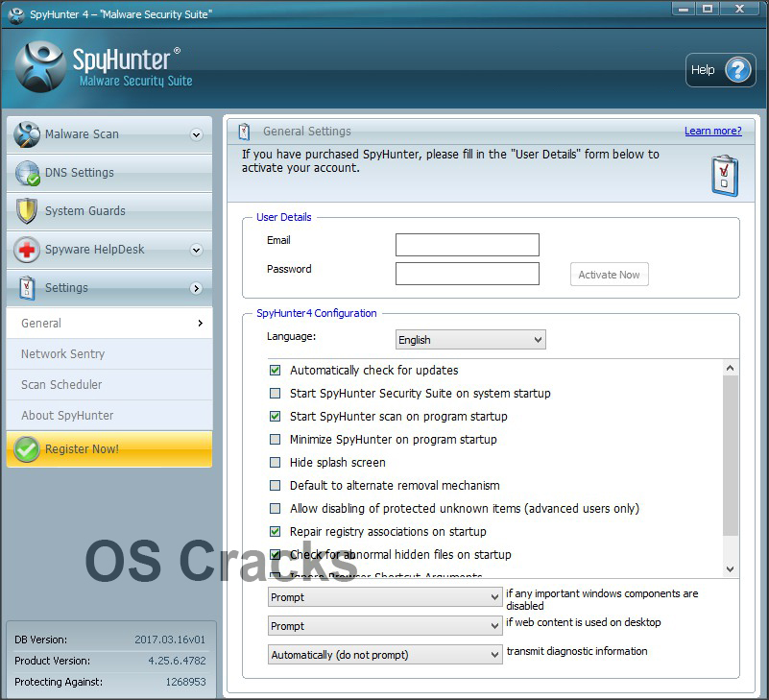The width and height of the screenshot is (769, 700).
Task: Click the Malware Scan magnifier icon
Action: point(27,134)
